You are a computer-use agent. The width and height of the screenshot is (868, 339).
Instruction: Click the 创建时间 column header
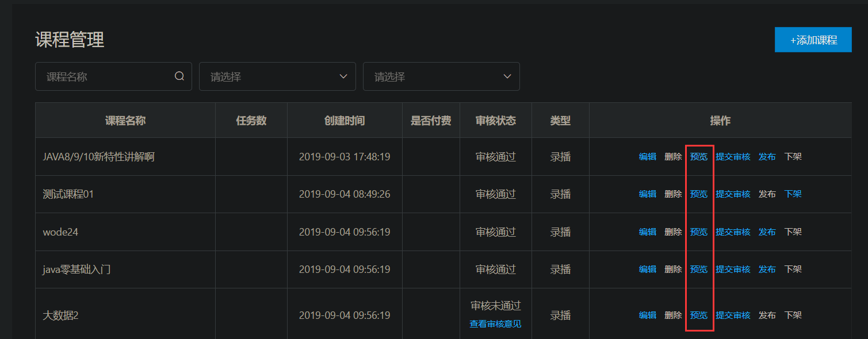click(345, 121)
